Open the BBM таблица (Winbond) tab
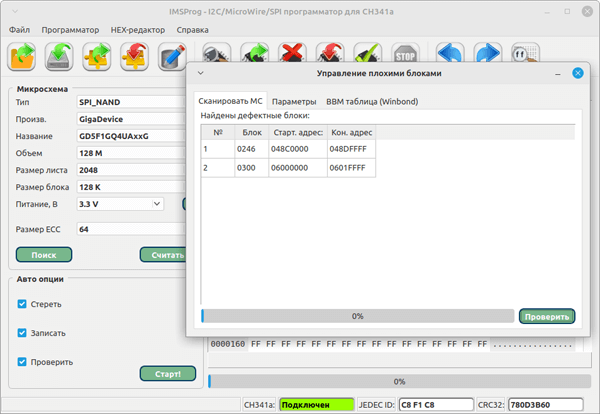Screen dimensions: 600x414 (x=372, y=102)
